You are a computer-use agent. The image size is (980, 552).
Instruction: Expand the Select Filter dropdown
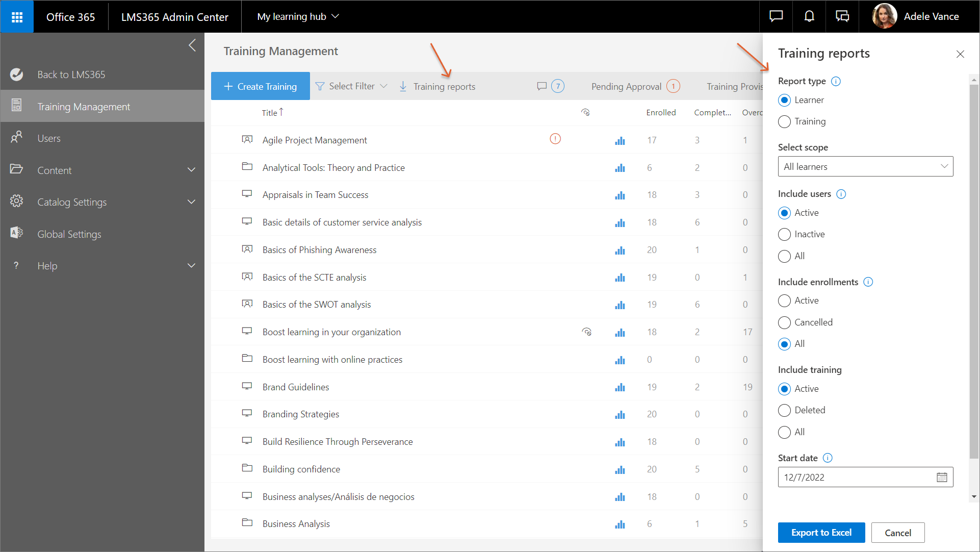[x=351, y=86]
